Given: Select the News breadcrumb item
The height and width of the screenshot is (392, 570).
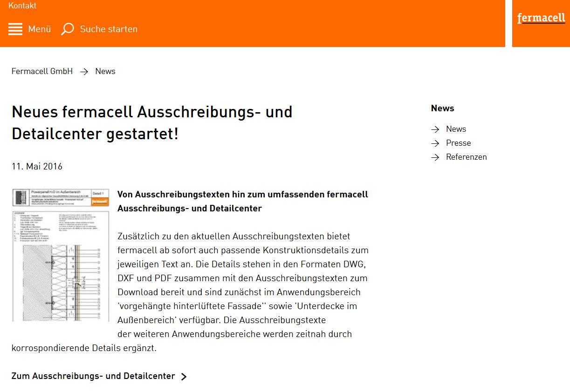Looking at the screenshot, I should pyautogui.click(x=105, y=71).
